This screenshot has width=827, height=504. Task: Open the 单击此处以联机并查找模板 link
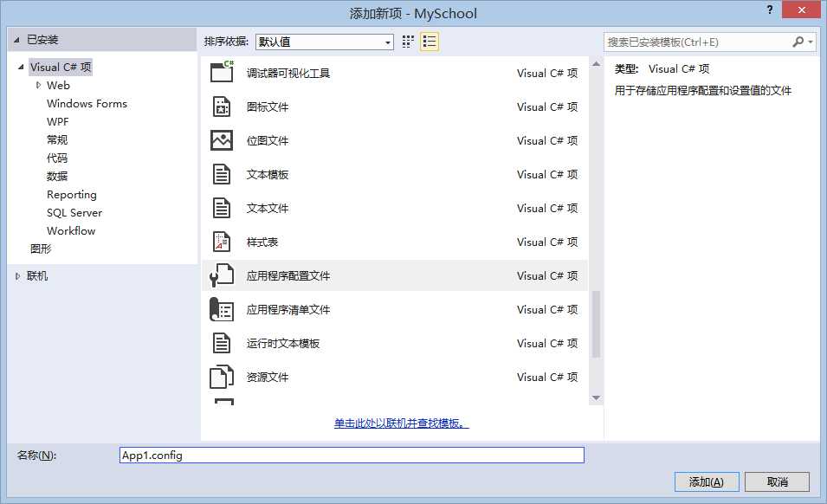(401, 423)
